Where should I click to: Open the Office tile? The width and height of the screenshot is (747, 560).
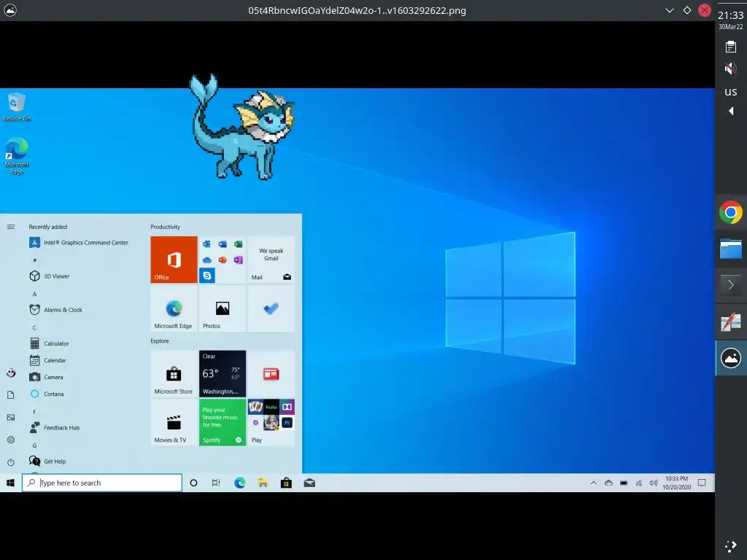(174, 260)
